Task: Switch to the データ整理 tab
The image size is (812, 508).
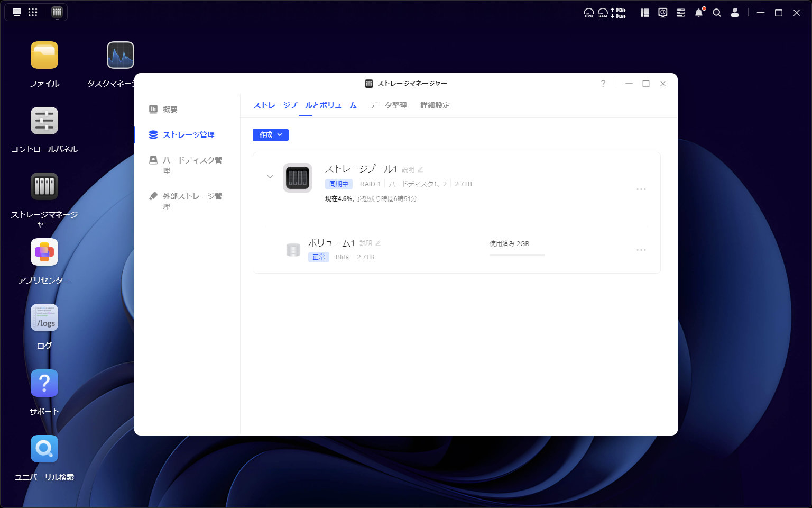Action: [388, 105]
